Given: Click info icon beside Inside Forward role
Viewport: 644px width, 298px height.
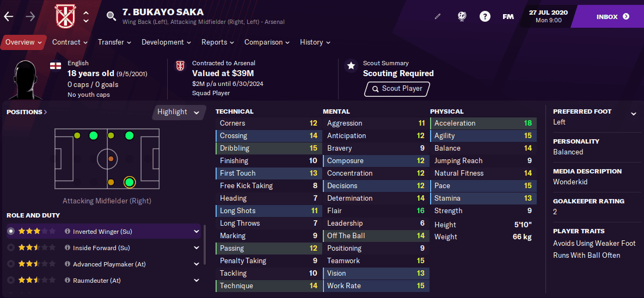Looking at the screenshot, I should point(68,248).
